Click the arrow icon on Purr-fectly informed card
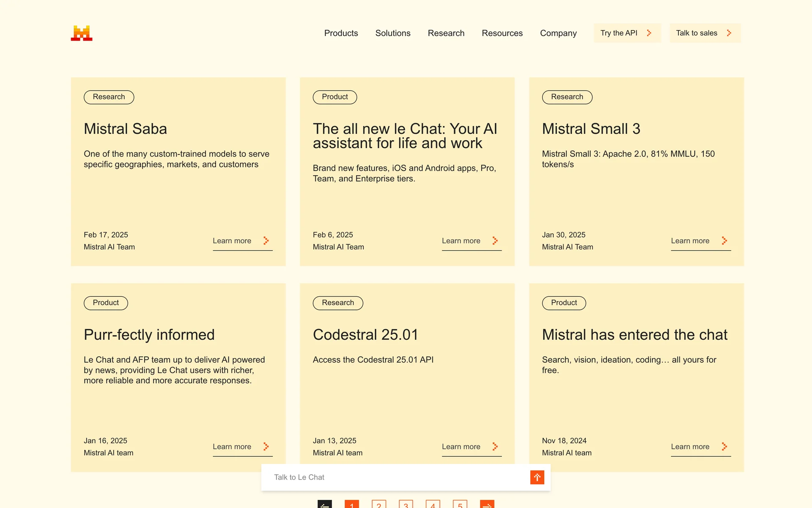This screenshot has height=508, width=812. pyautogui.click(x=266, y=446)
